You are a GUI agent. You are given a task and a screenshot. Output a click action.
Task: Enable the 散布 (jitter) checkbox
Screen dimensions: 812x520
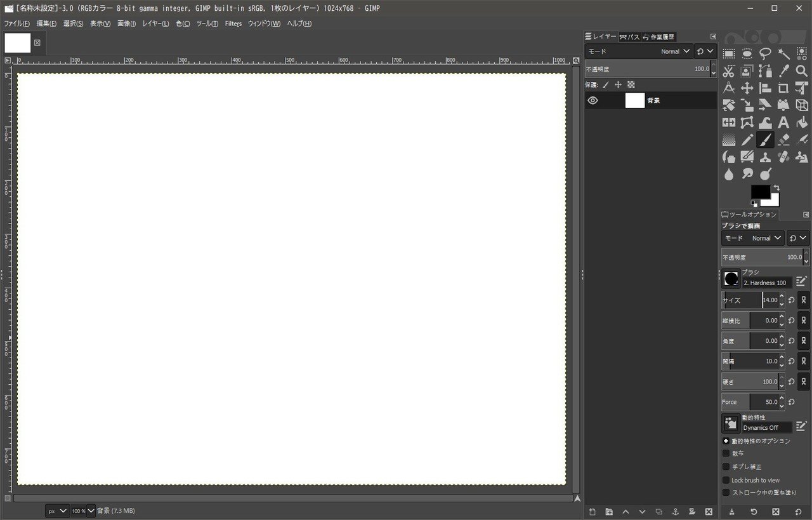pyautogui.click(x=726, y=453)
